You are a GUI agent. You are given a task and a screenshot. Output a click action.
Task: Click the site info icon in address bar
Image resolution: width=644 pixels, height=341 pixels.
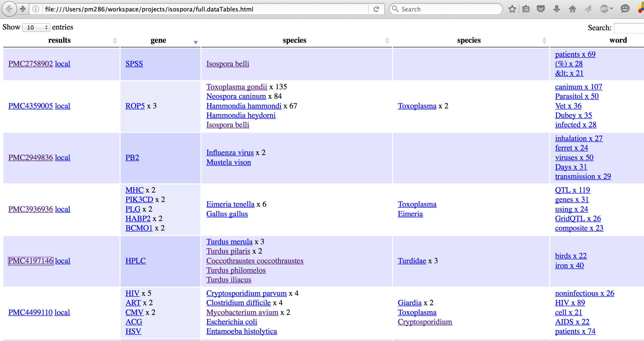[x=36, y=9]
